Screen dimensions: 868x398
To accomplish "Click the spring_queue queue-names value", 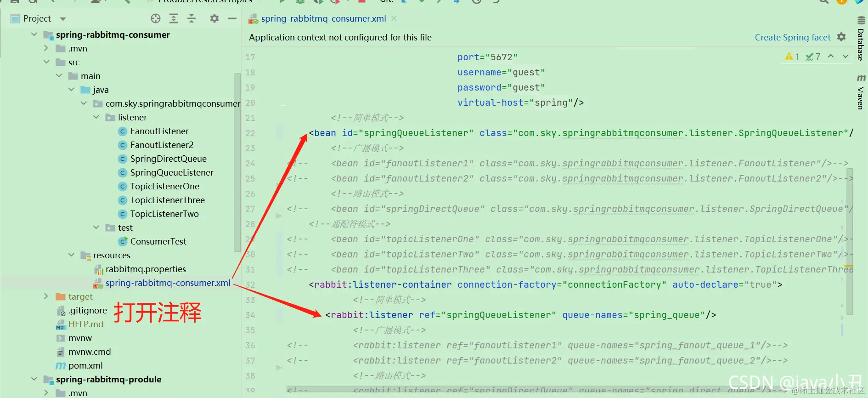I will coord(666,315).
